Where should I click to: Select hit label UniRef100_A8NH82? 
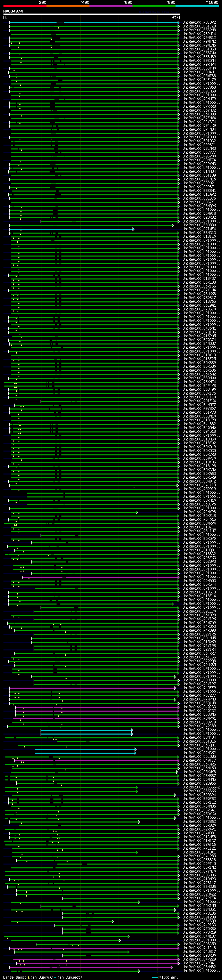[x=199, y=967]
